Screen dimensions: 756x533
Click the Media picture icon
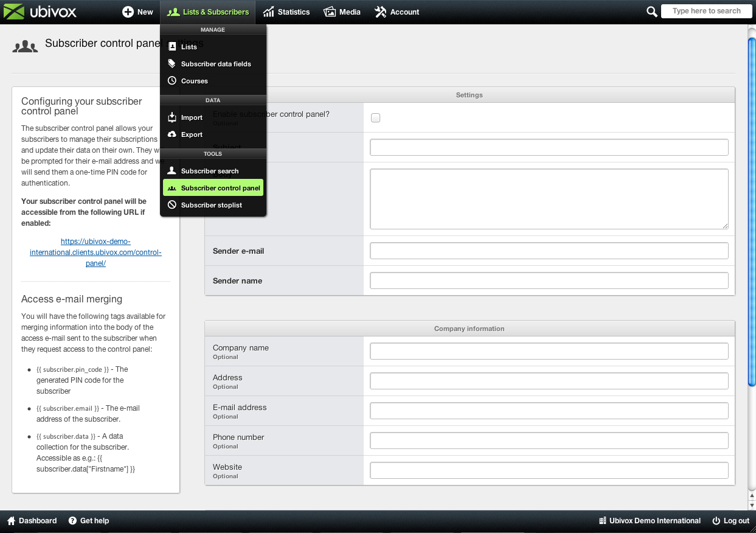pyautogui.click(x=330, y=12)
